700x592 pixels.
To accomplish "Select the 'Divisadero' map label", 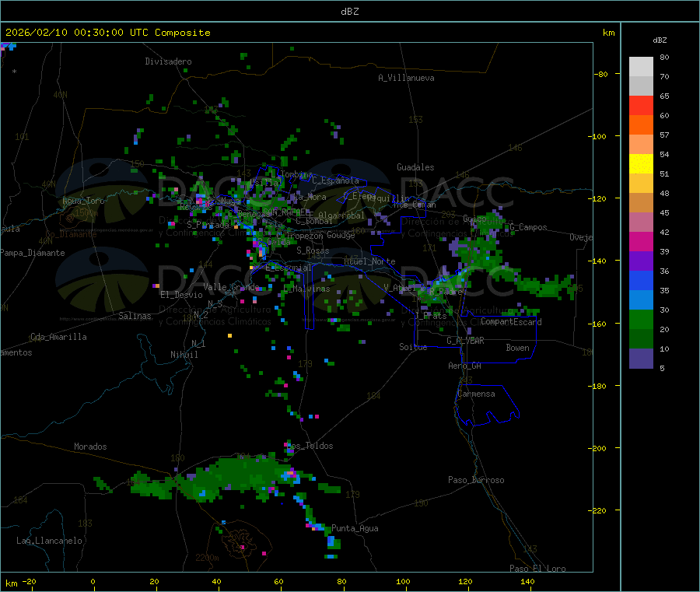I will click(168, 61).
